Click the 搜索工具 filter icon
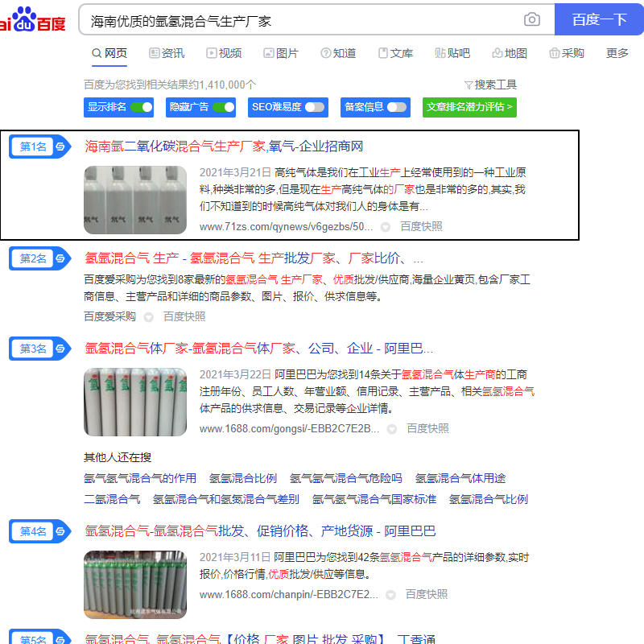 pos(469,85)
